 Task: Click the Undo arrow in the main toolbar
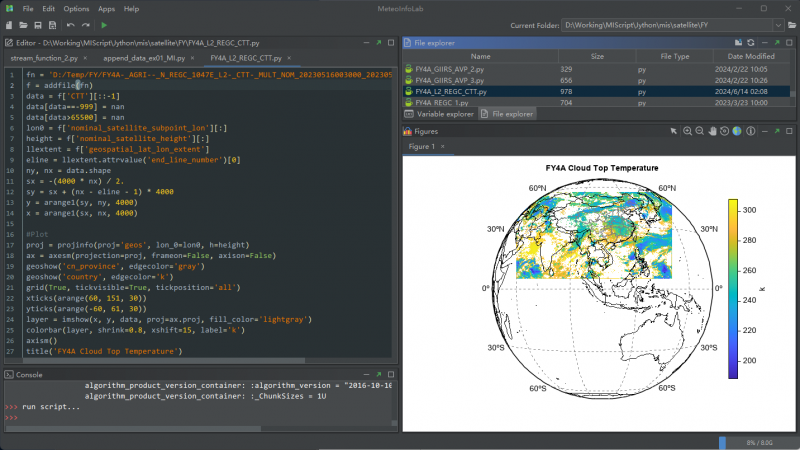(70, 24)
